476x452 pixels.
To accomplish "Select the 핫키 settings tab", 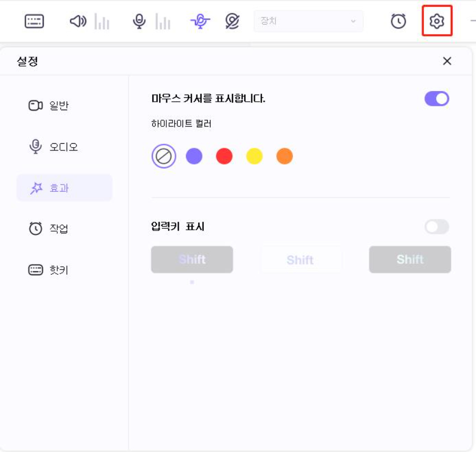I will [64, 270].
